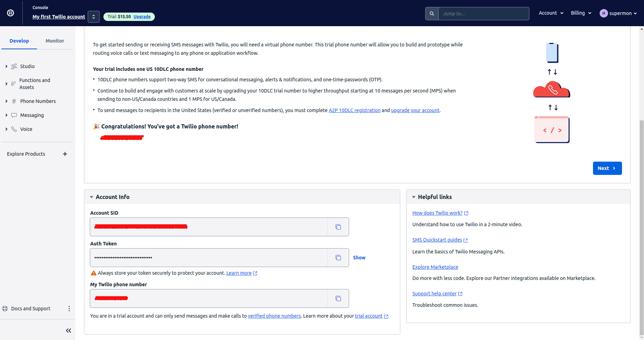The image size is (644, 340).
Task: Open Explore Products
Action: click(x=26, y=154)
